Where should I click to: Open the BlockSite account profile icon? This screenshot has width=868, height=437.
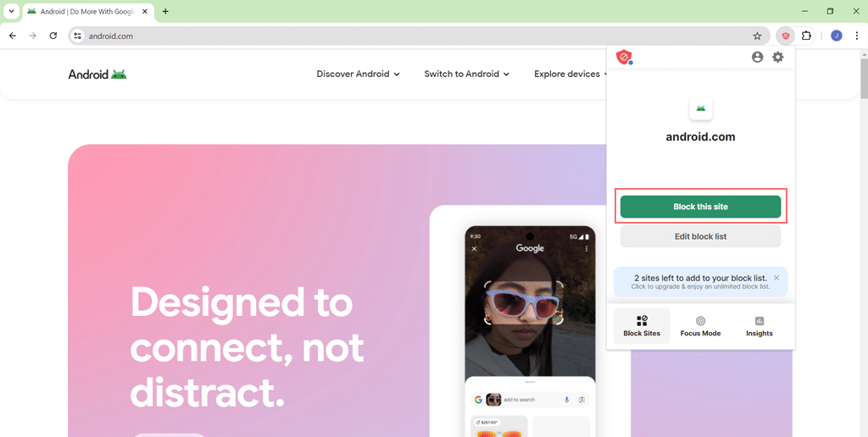757,57
